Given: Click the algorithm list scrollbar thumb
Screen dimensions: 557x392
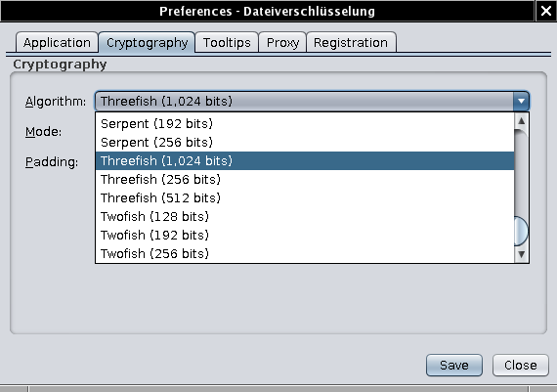Looking at the screenshot, I should tap(521, 231).
